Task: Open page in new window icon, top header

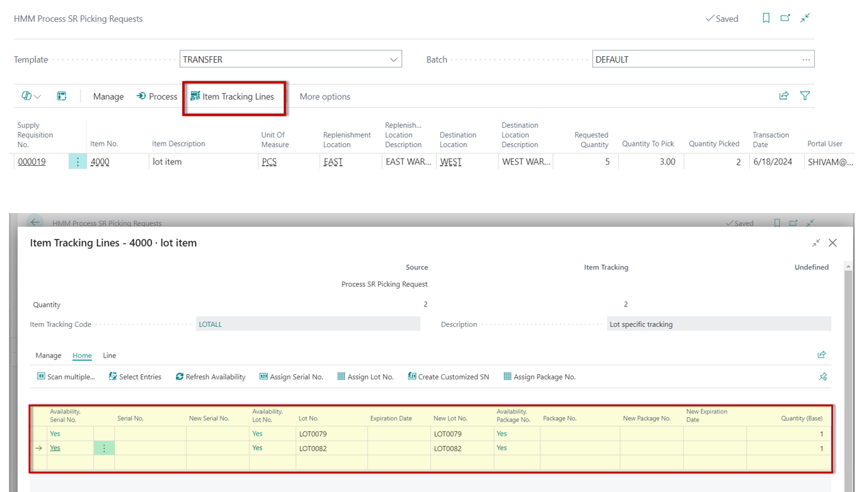Action: pos(785,18)
